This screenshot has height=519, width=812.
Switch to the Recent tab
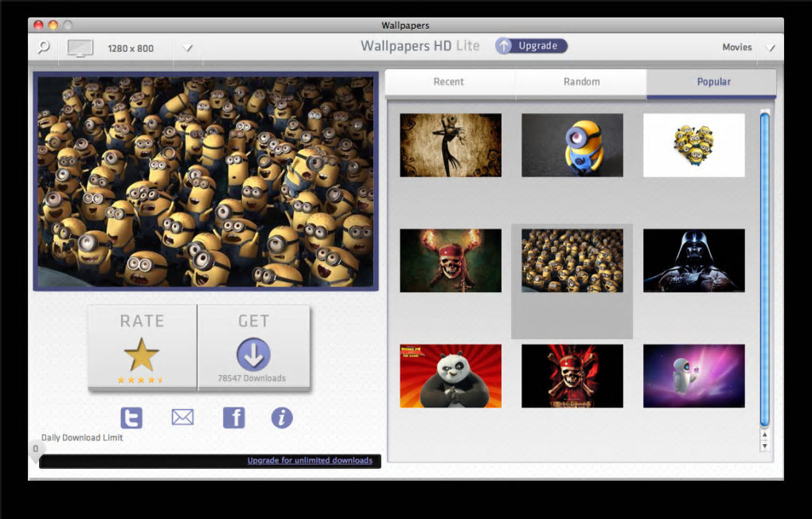coord(449,82)
